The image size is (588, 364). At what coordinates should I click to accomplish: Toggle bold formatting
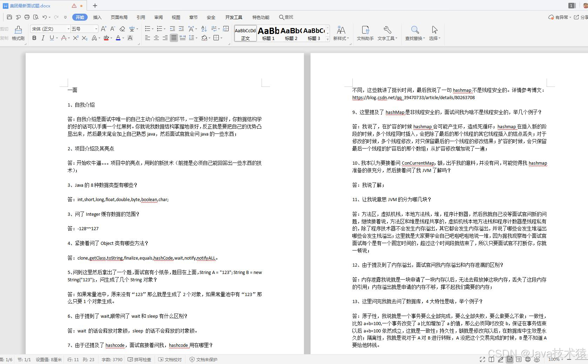point(34,38)
